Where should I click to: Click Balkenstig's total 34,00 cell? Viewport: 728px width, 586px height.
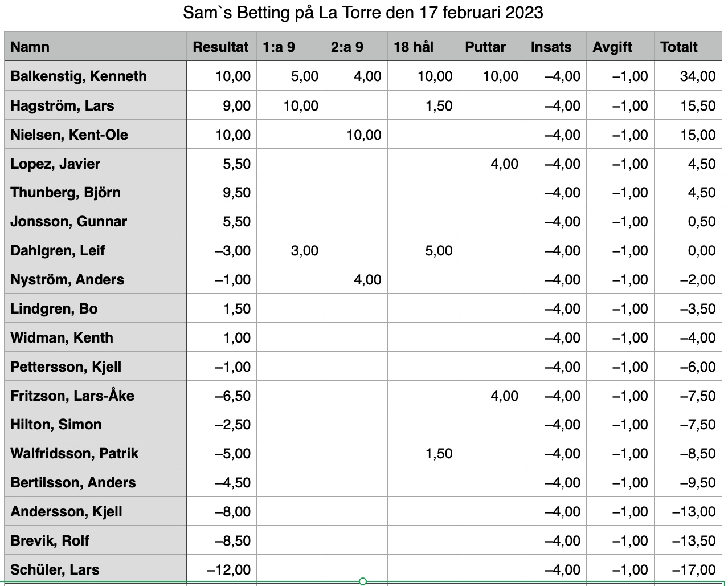688,76
